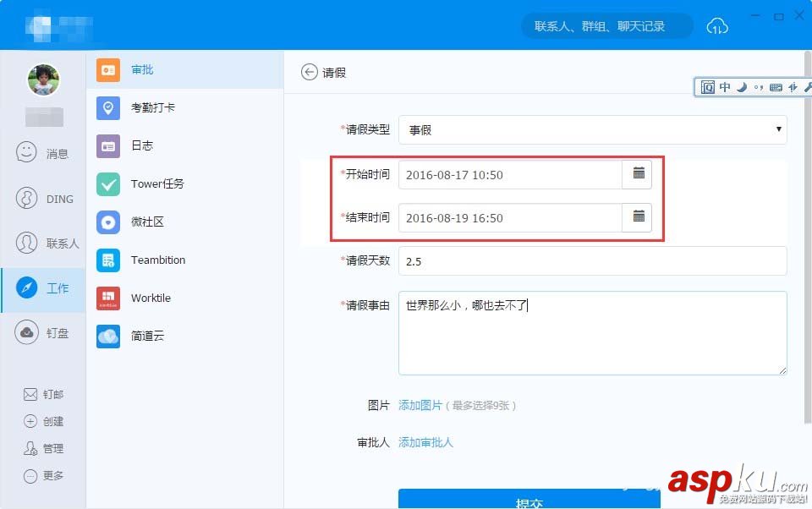Open the 审批 approval app icon
The width and height of the screenshot is (812, 509).
[x=107, y=70]
